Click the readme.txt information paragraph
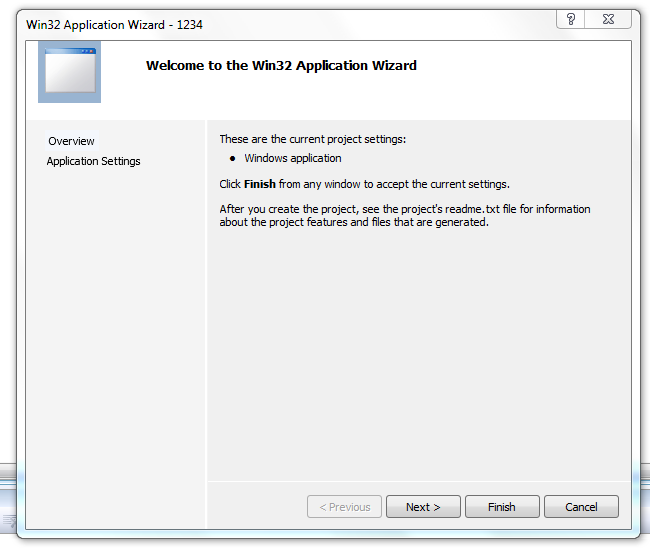650x556 pixels. (405, 216)
